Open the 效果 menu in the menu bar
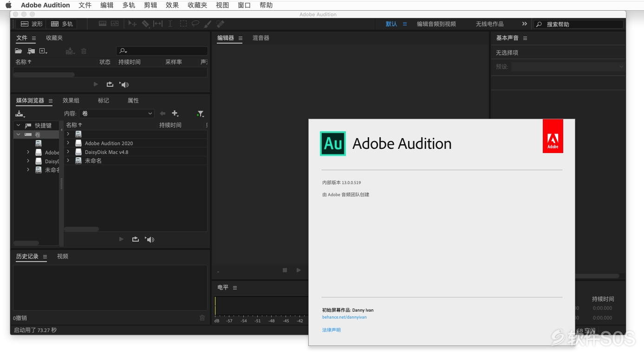Screen dimensions: 644x352 click(x=172, y=5)
